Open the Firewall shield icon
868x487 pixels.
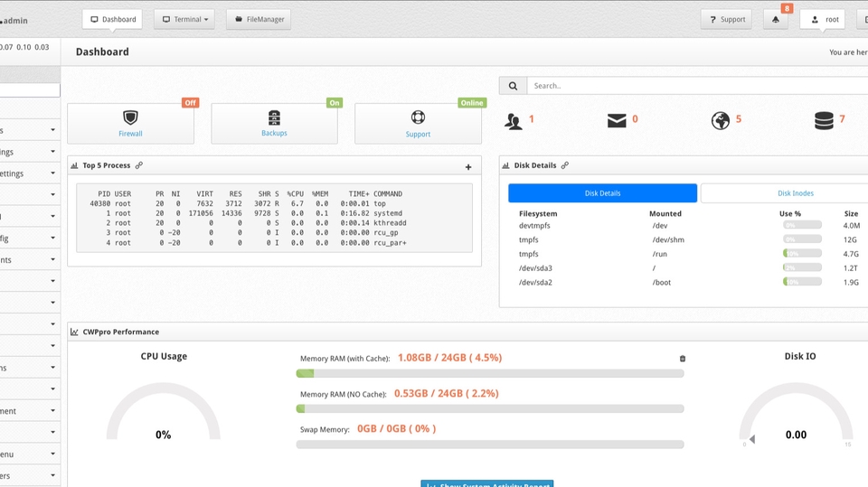[x=130, y=117]
